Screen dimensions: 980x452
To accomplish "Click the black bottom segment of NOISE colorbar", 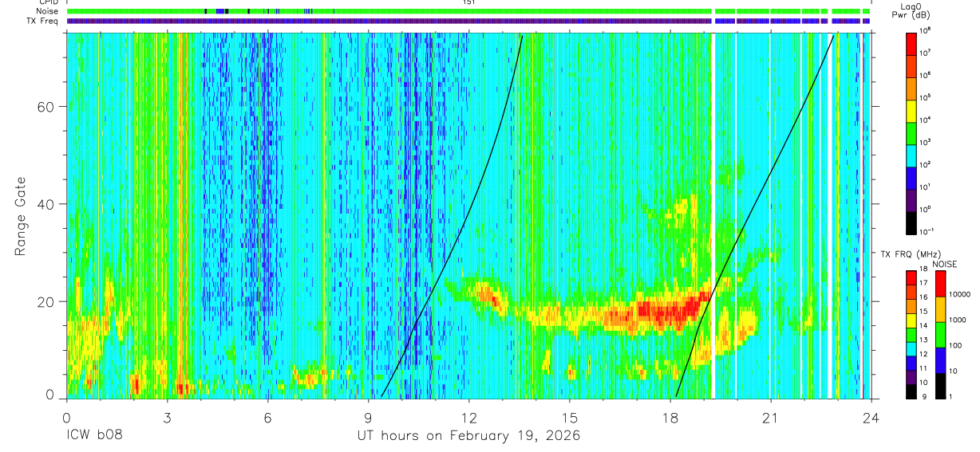I will pyautogui.click(x=940, y=385).
